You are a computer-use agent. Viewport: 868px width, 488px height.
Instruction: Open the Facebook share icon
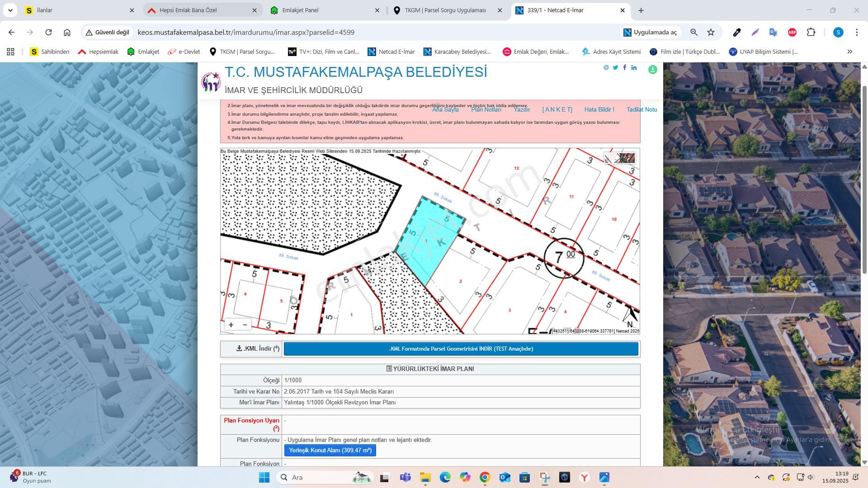(625, 67)
